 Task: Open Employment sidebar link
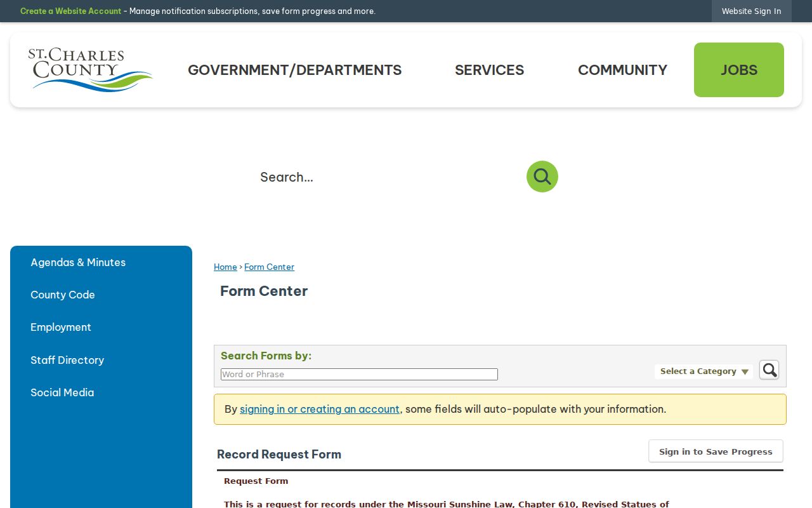click(x=61, y=327)
